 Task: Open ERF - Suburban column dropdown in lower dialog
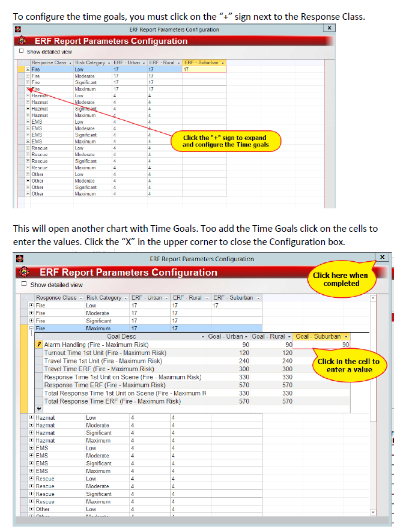point(258,298)
